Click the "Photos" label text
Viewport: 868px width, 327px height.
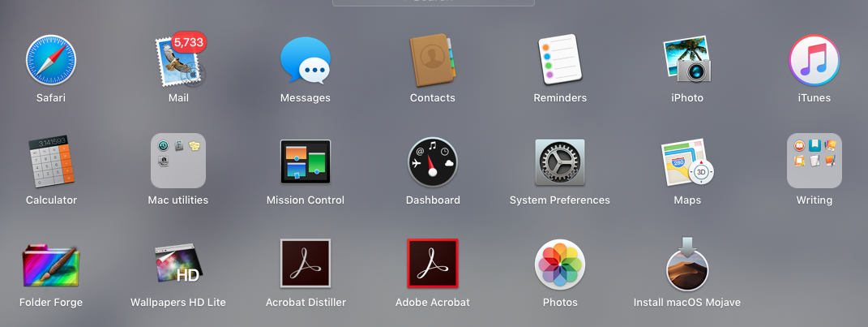[560, 303]
